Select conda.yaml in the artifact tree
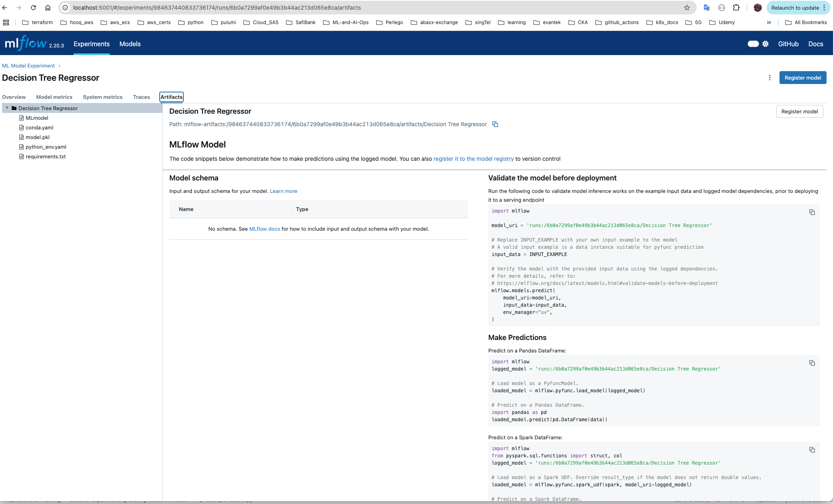This screenshot has width=833, height=504. (39, 127)
